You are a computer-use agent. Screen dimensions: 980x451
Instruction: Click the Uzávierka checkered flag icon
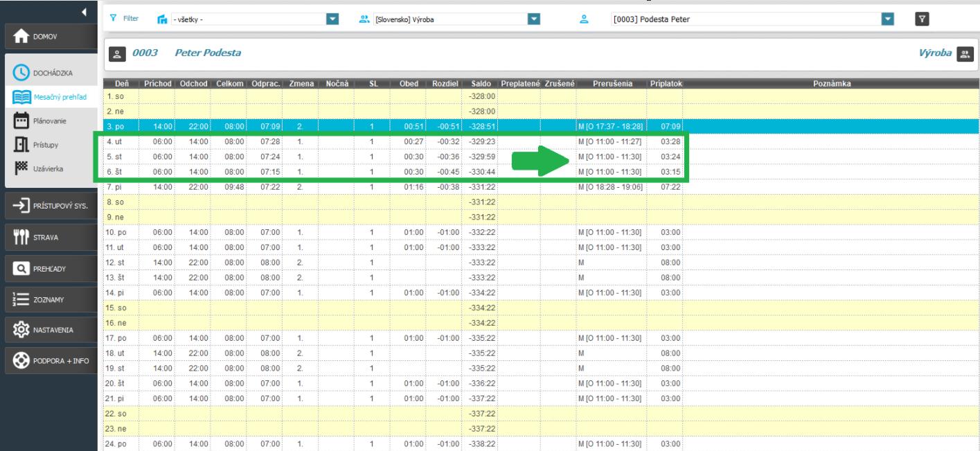point(21,168)
